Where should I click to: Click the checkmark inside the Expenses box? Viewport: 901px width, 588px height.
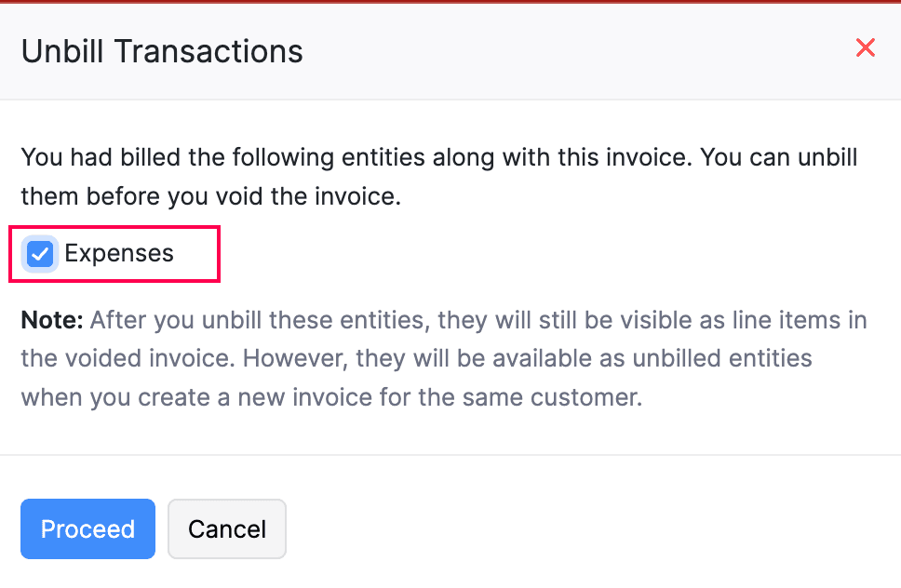(x=39, y=253)
